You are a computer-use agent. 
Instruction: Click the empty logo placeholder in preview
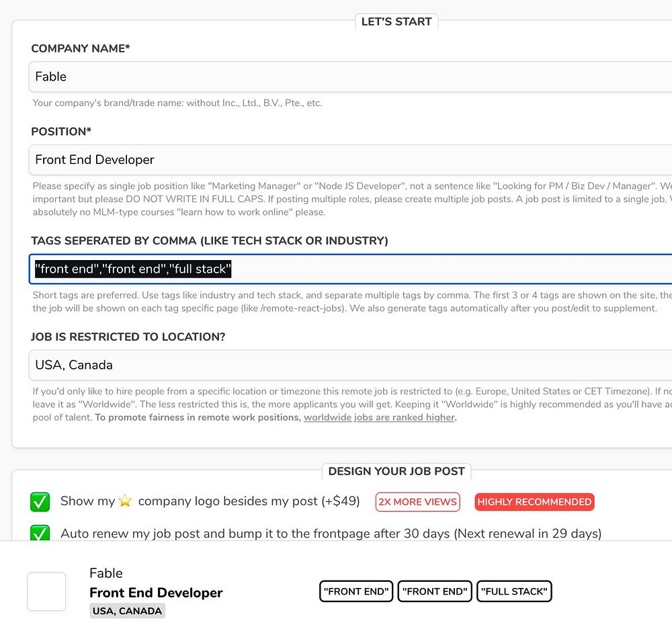click(x=46, y=592)
